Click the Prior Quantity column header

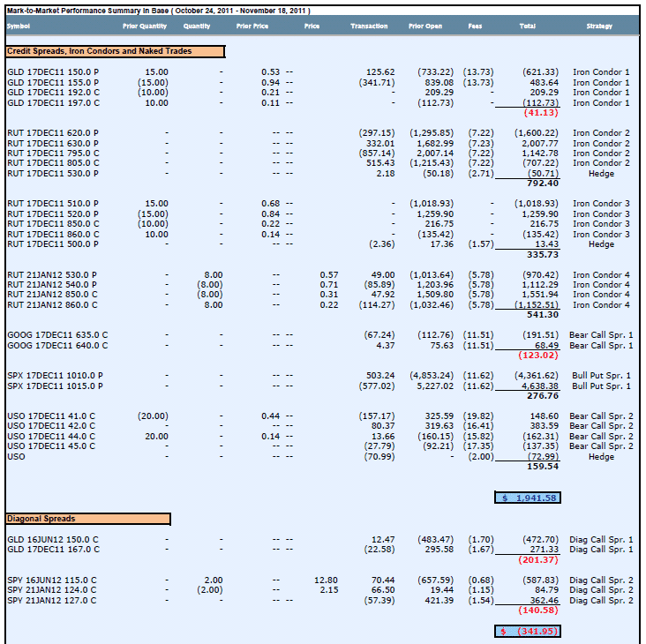[145, 26]
